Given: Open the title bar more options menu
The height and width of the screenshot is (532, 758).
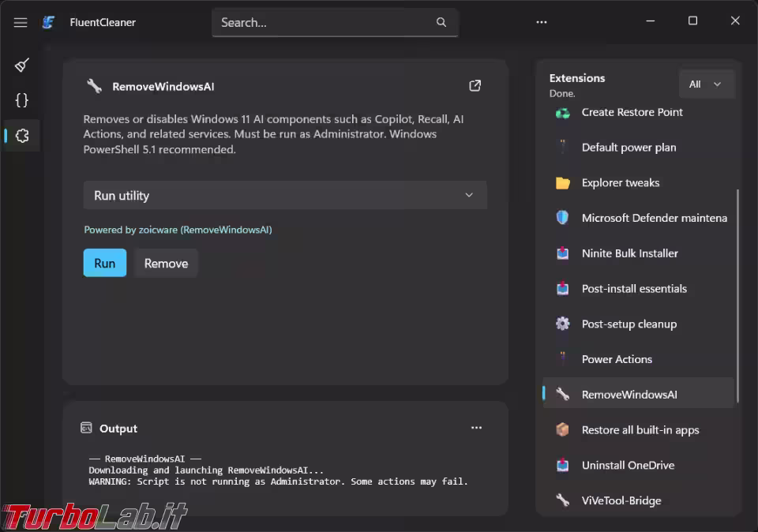Looking at the screenshot, I should pyautogui.click(x=542, y=22).
